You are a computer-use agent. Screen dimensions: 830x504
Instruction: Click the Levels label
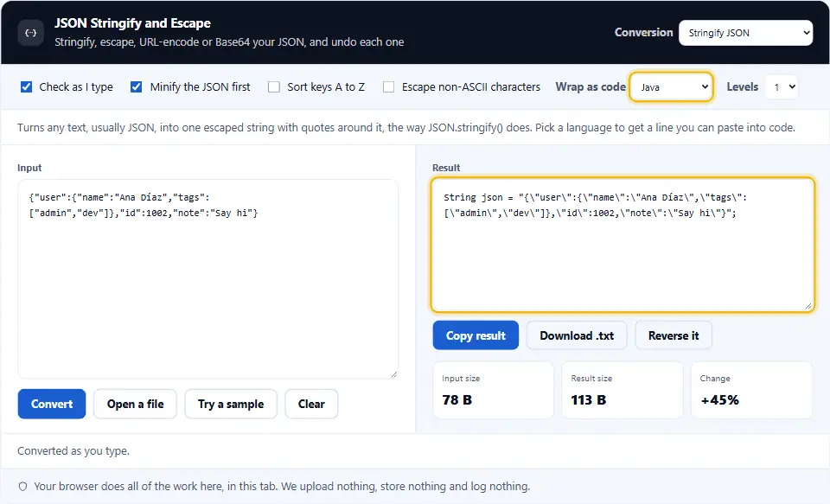point(742,86)
